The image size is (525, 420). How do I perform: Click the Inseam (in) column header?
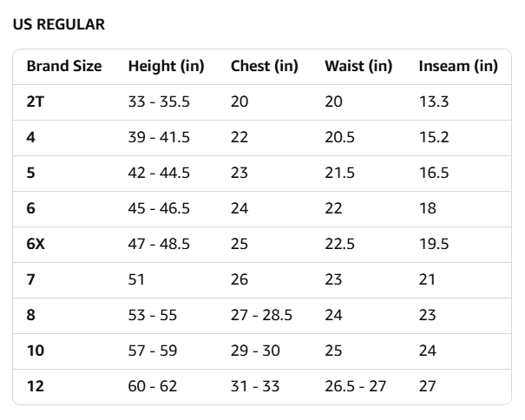(x=458, y=66)
